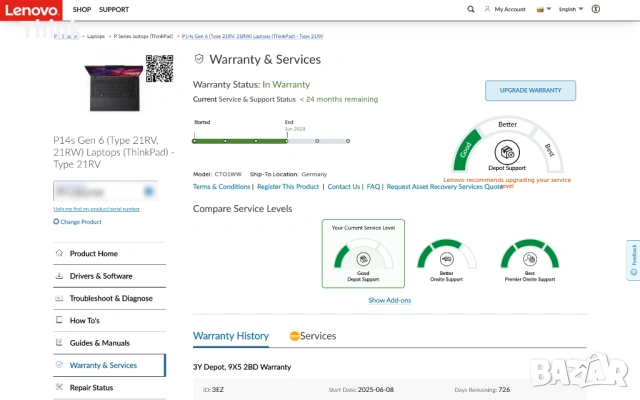The width and height of the screenshot is (640, 400).
Task: Click the P14s Gen 6 breadcrumb link
Action: 252,36
